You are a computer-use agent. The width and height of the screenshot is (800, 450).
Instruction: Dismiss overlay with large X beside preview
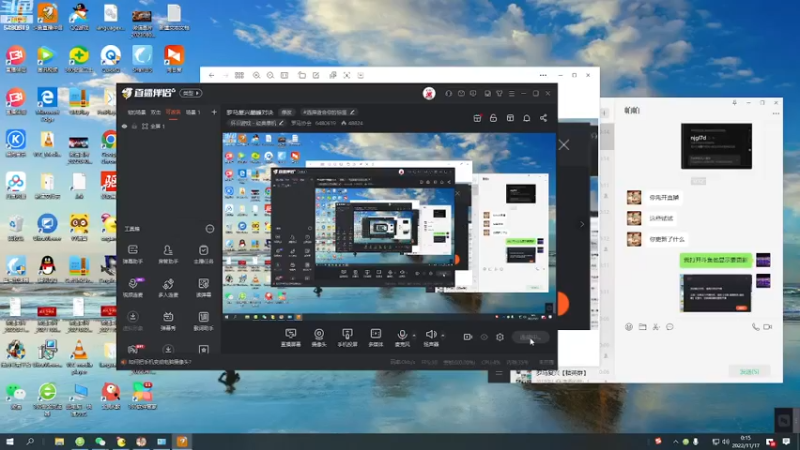point(564,145)
